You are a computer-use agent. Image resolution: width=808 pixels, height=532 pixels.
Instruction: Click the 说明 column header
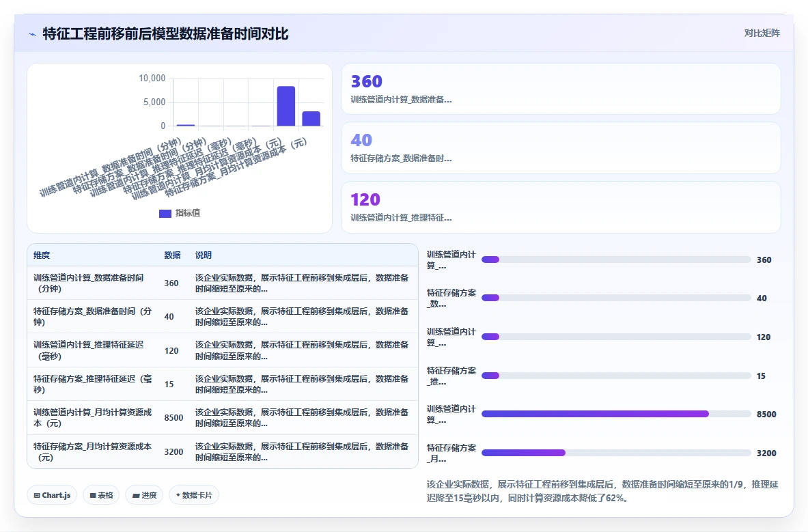[203, 255]
